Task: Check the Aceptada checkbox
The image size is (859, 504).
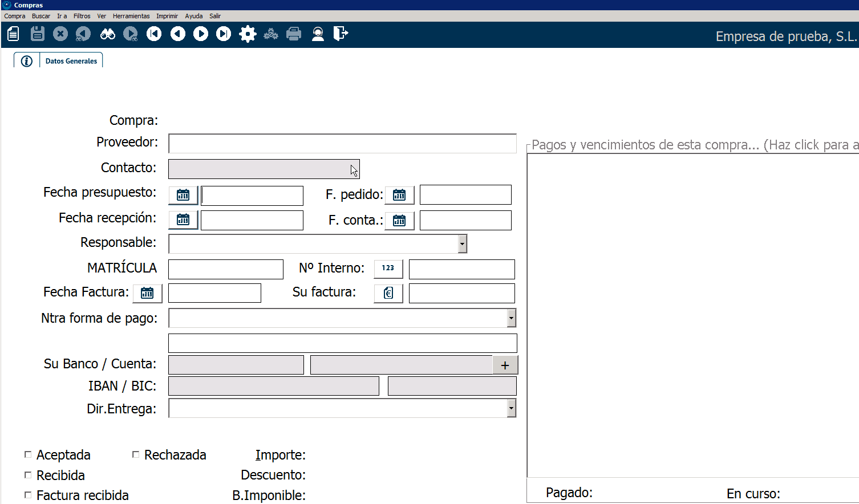Action: pos(28,455)
